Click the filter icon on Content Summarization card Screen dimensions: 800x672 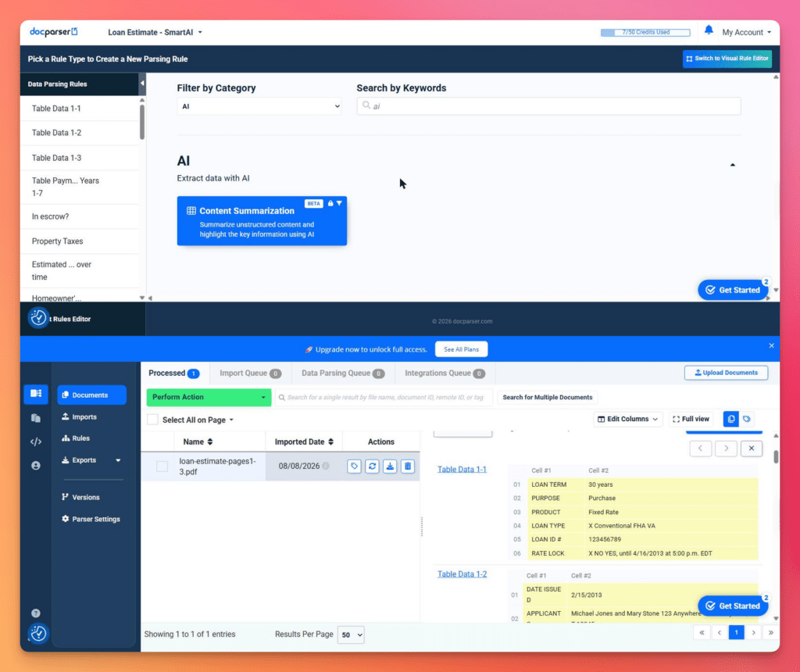tap(339, 203)
